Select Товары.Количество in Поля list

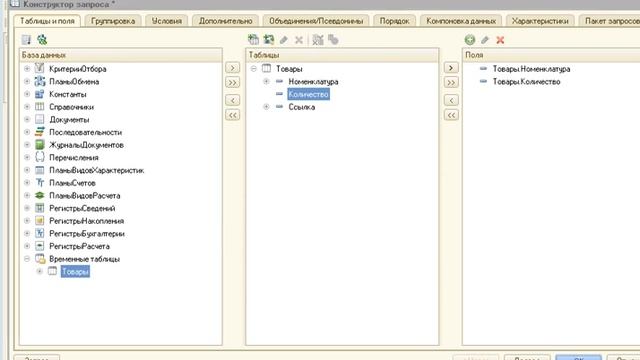pyautogui.click(x=526, y=82)
